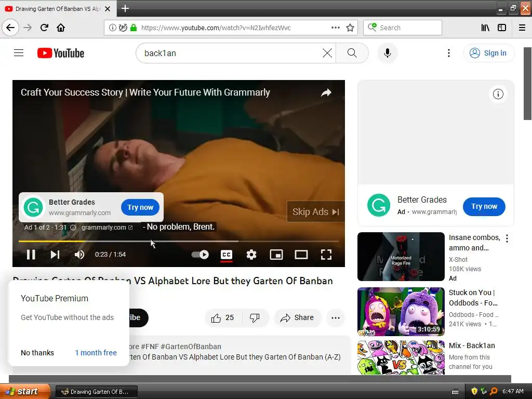Open page actions ellipsis in address bar

[335, 28]
